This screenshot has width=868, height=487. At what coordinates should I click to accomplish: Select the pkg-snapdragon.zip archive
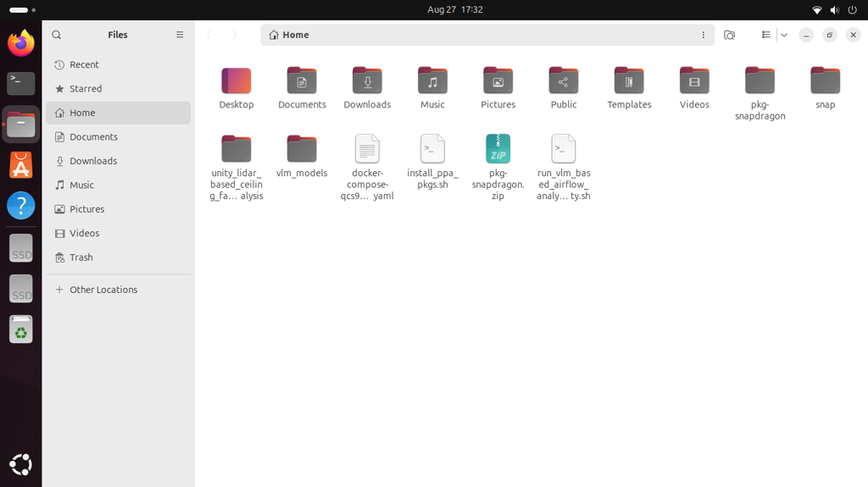click(498, 149)
